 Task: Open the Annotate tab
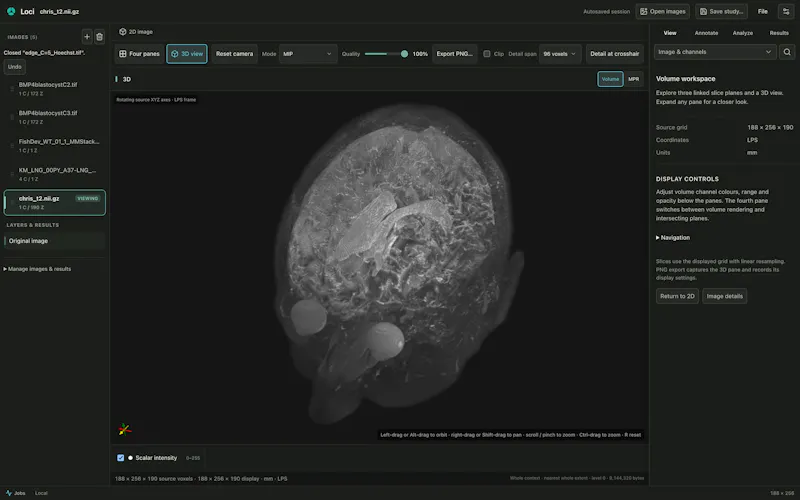click(x=706, y=33)
